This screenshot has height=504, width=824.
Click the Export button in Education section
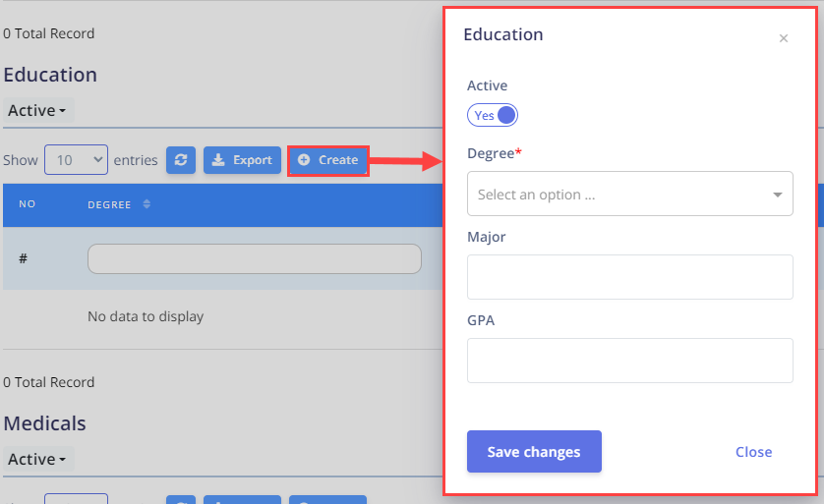pos(242,160)
